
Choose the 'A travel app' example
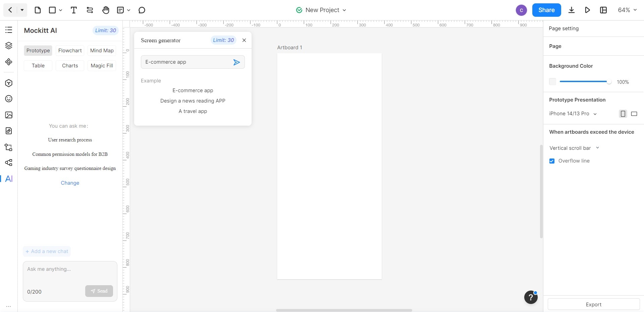(193, 111)
